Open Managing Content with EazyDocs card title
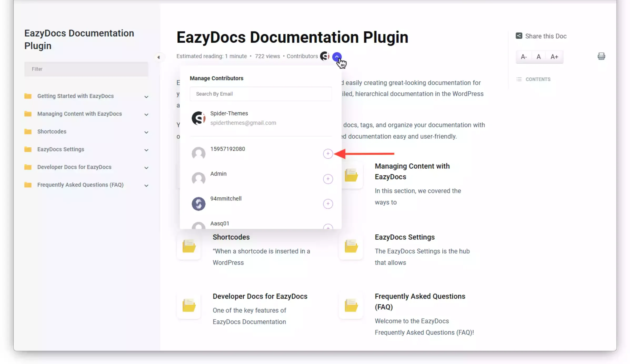630x364 pixels. [x=412, y=171]
